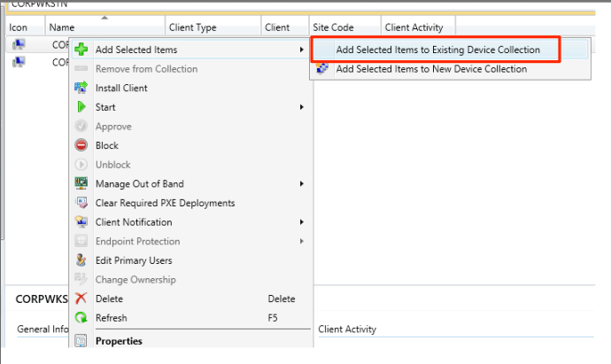Click the Client Activity section label in details pane
Image resolution: width=611 pixels, height=364 pixels.
347,329
